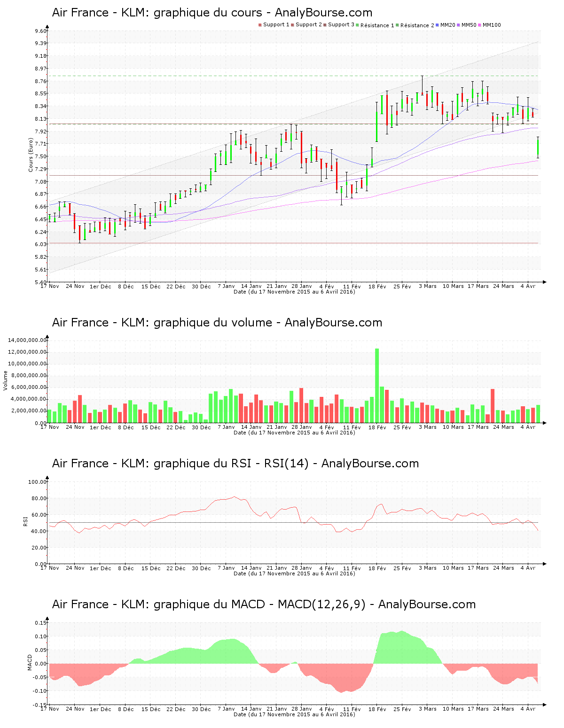Click the '24 Mars' date under the MACD chart
Viewport: 564px width, 728px height.
503,709
